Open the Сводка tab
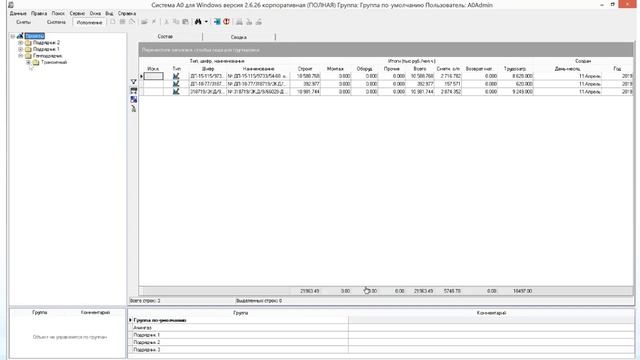Image resolution: width=640 pixels, height=360 pixels. [x=239, y=37]
